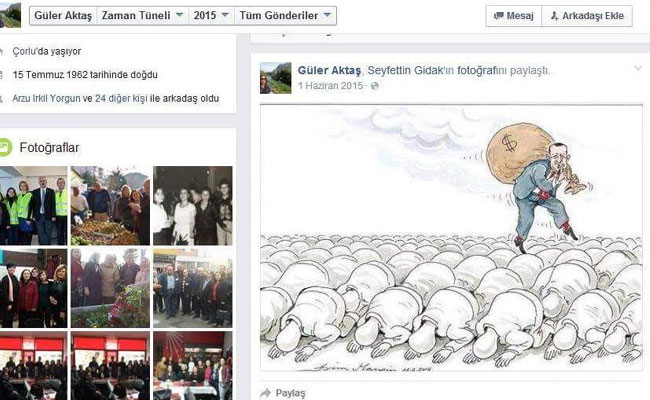This screenshot has height=400, width=650.
Task: Open the 2015 year dropdown
Action: 211,15
